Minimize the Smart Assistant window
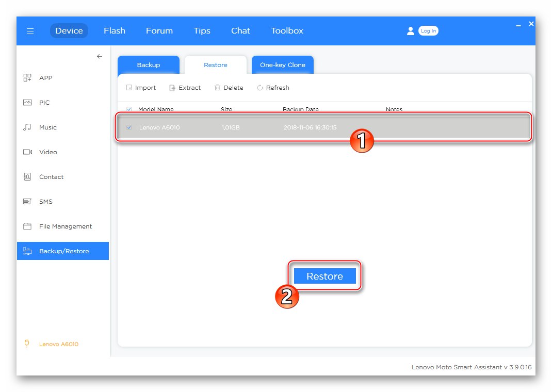 (518, 25)
